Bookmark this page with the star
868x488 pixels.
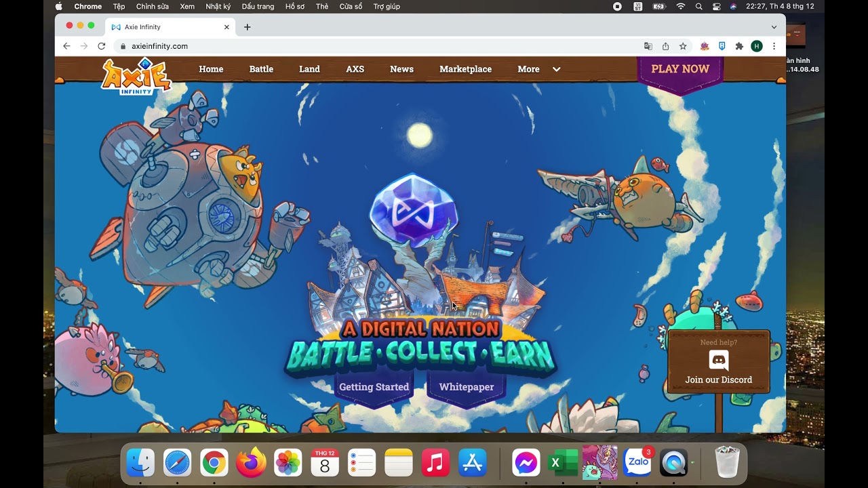683,46
